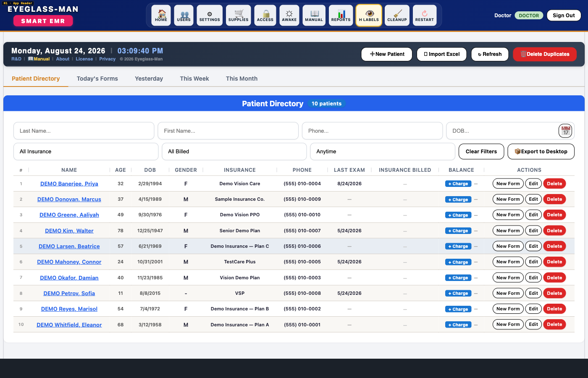
Task: Click phone number (555) 010-0008
Action: pyautogui.click(x=302, y=293)
